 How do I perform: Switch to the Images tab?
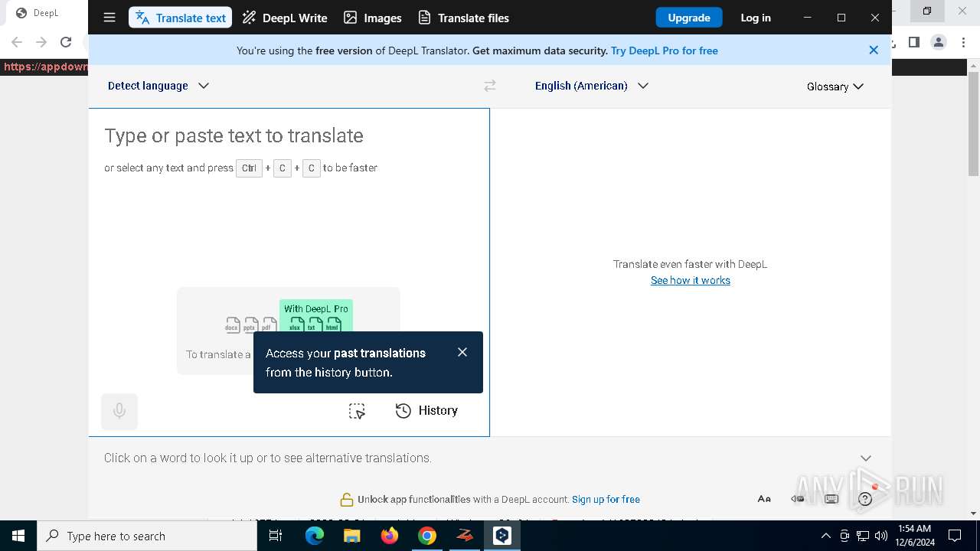click(372, 18)
